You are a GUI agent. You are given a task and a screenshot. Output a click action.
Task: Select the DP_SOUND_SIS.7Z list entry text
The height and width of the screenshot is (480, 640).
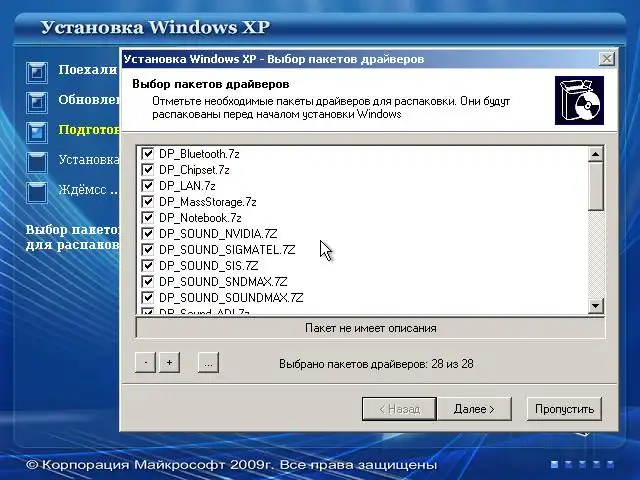(209, 266)
